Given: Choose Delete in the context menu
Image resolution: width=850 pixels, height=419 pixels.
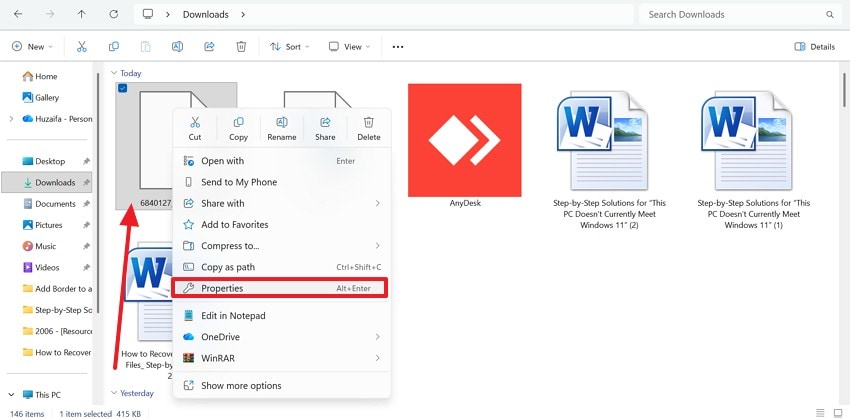Looking at the screenshot, I should 369,128.
